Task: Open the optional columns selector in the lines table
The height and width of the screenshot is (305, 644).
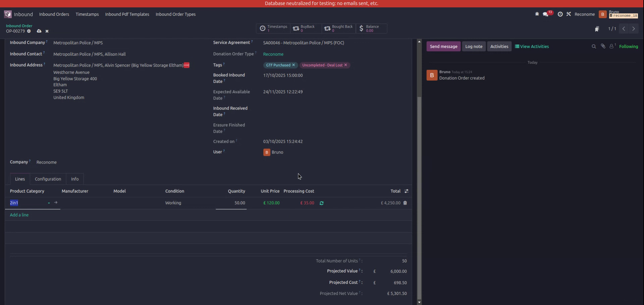Action: point(406,191)
